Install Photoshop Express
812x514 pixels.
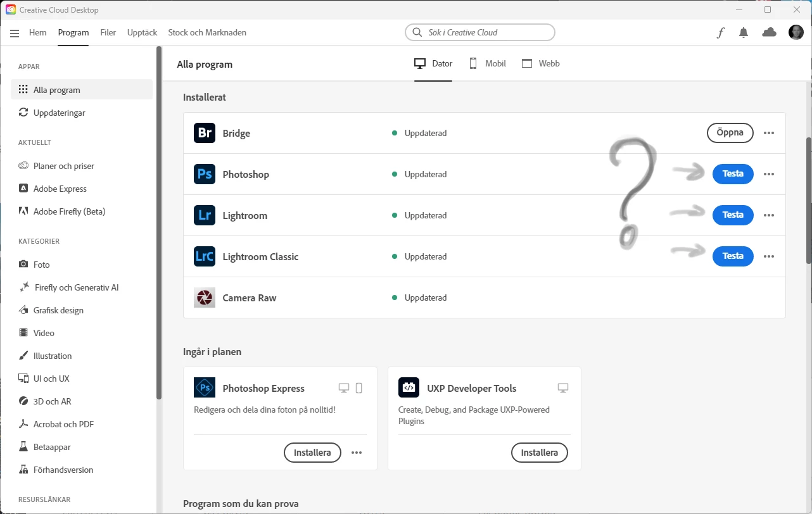[312, 453]
